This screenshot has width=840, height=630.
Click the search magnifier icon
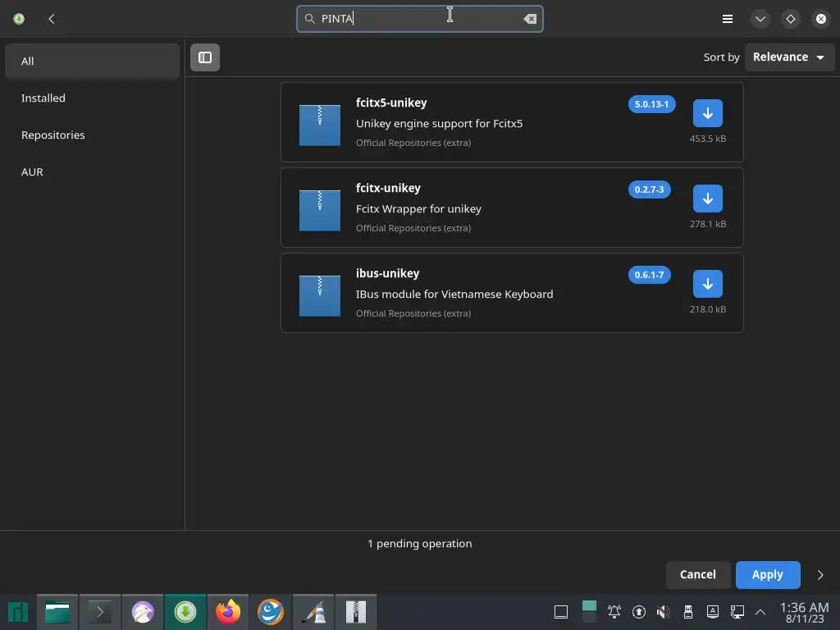(309, 19)
